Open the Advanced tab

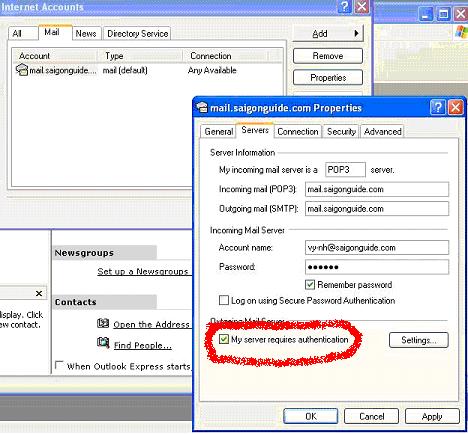tap(383, 132)
